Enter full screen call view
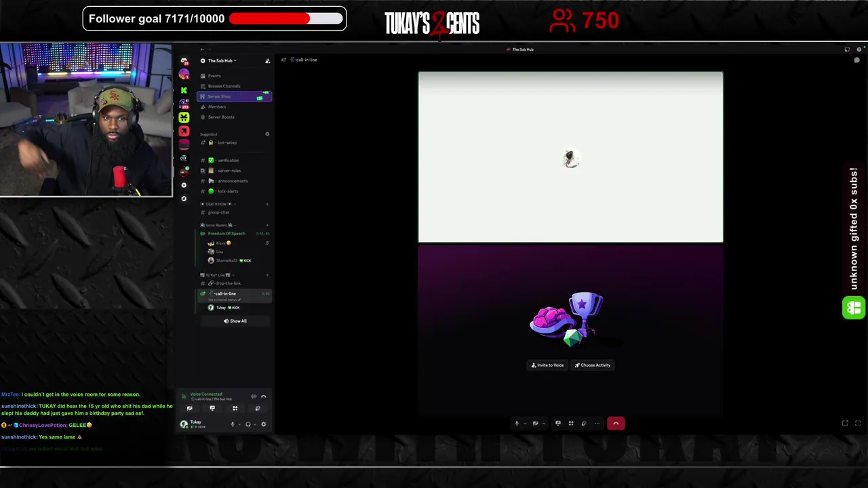This screenshot has height=488, width=868. click(x=858, y=424)
